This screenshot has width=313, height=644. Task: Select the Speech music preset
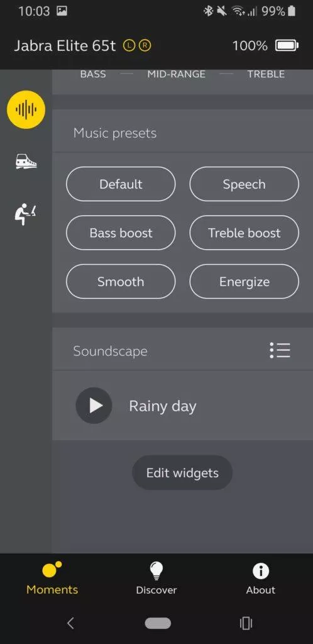[244, 184]
